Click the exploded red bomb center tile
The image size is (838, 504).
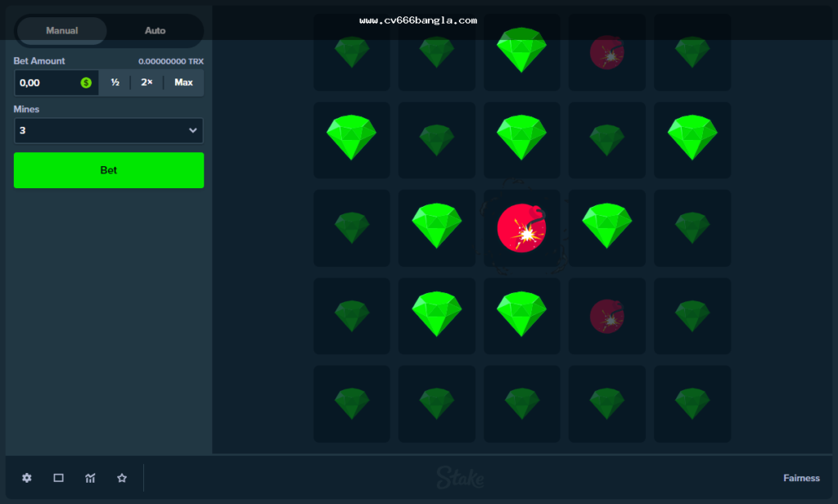pos(521,227)
